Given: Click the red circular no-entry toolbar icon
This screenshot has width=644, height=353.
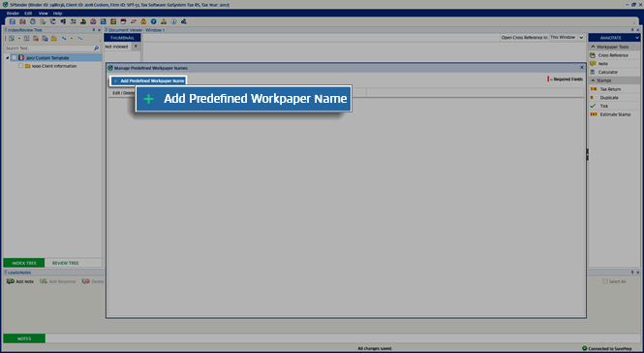Looking at the screenshot, I should click(93, 21).
